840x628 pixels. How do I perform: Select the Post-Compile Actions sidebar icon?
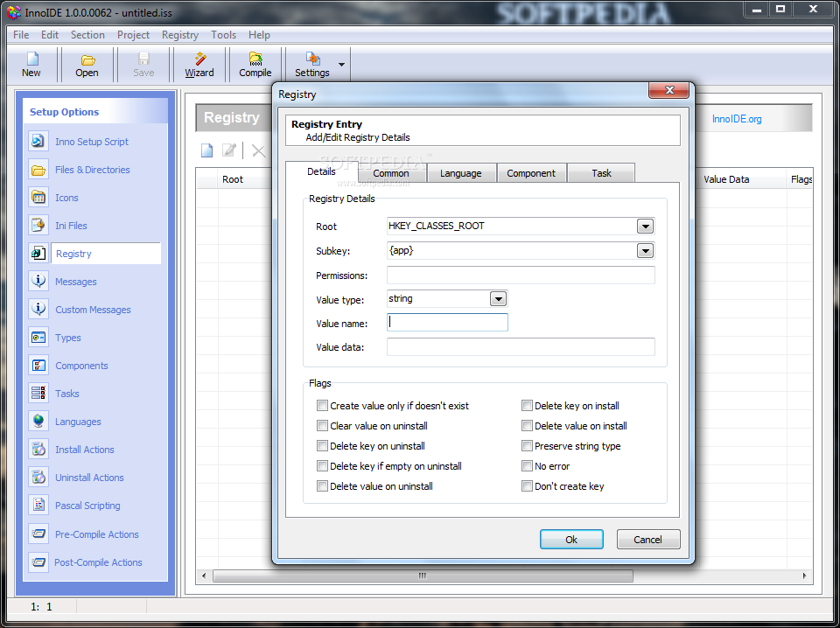(x=38, y=562)
